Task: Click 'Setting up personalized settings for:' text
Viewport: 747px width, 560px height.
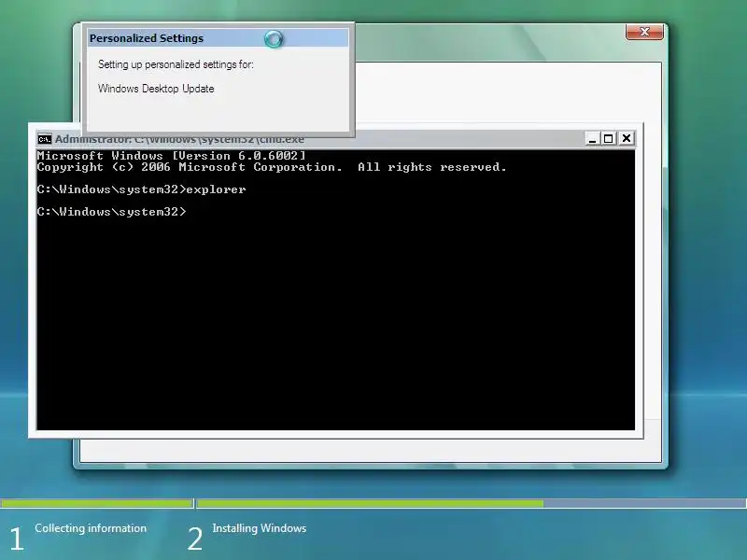Action: tap(176, 64)
